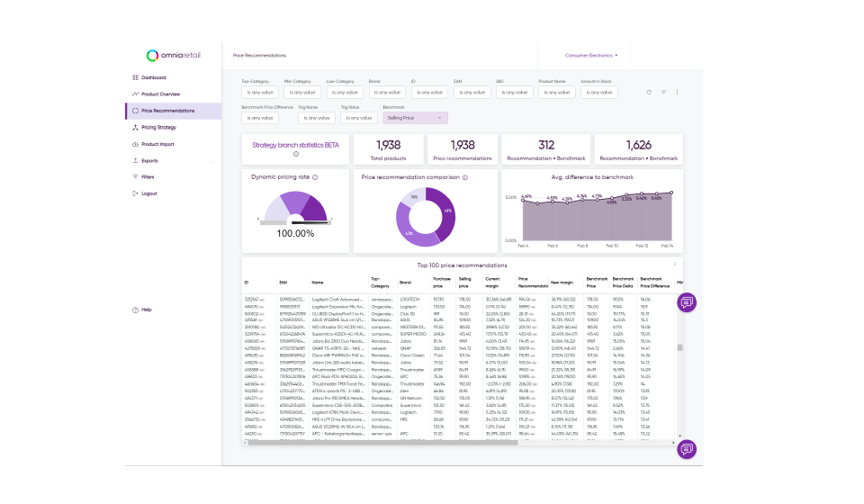Click the dark purple donut chart segment
The width and height of the screenshot is (864, 504).
[x=443, y=212]
